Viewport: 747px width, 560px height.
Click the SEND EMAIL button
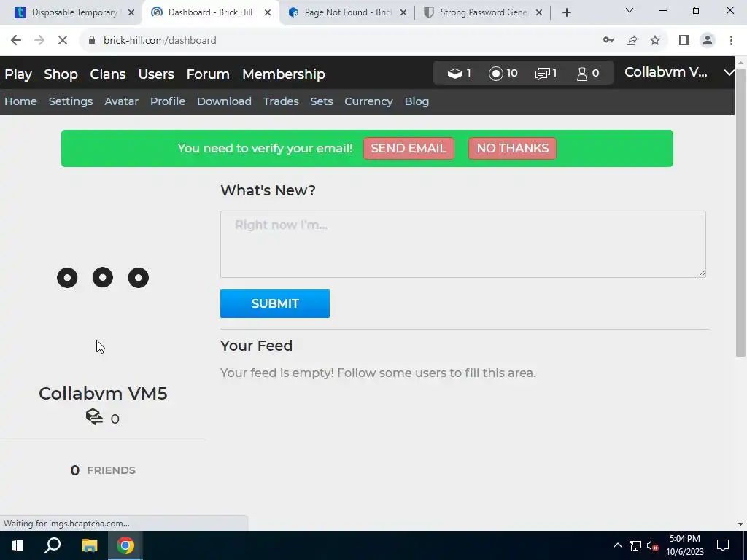tap(409, 148)
